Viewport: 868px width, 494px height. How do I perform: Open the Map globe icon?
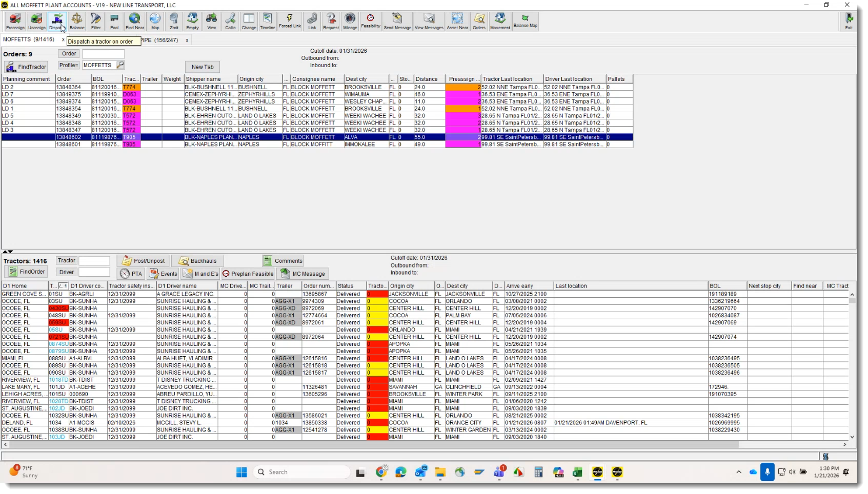[x=155, y=22]
